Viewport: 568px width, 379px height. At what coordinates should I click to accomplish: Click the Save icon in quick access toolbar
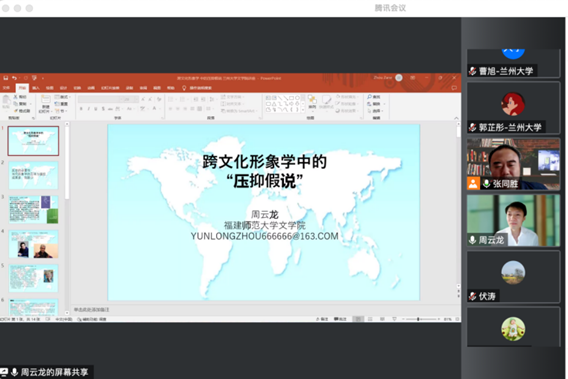coord(6,78)
